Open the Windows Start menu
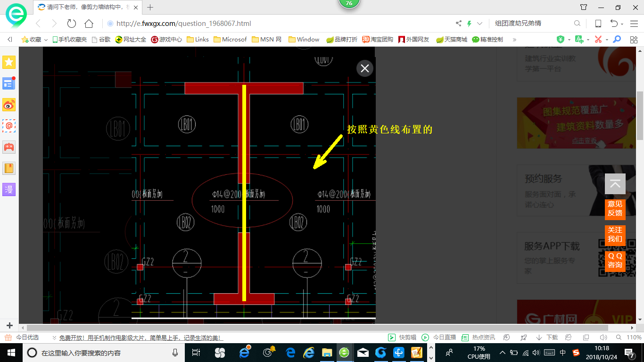Image resolution: width=644 pixels, height=362 pixels. point(11,352)
